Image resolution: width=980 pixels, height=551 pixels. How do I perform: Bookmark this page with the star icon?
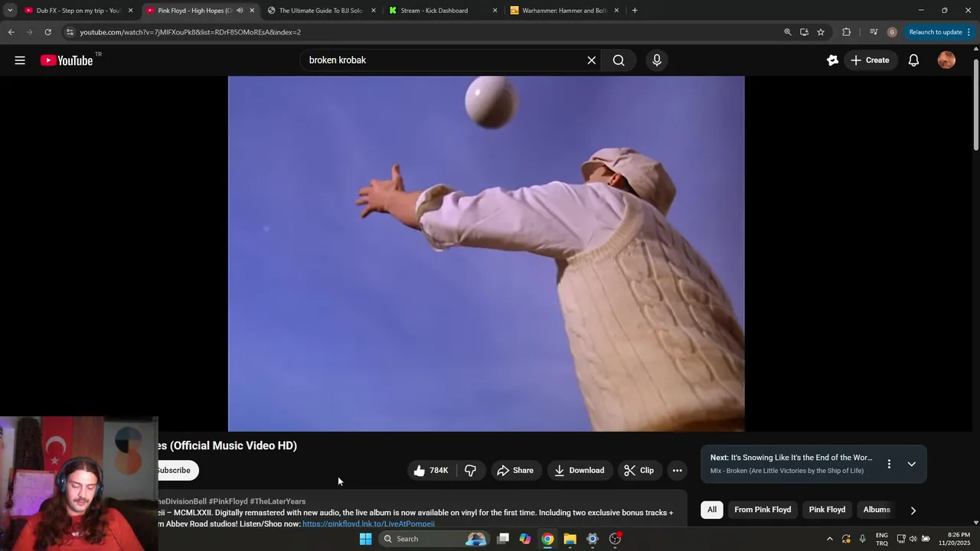821,32
